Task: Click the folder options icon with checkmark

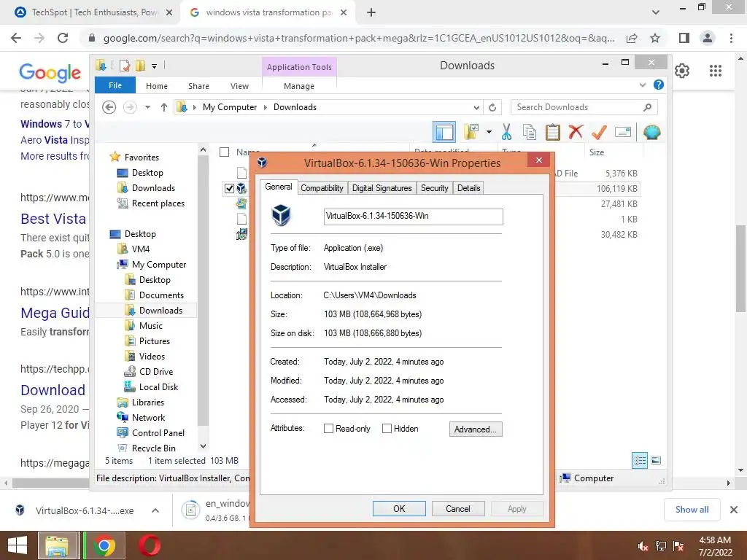Action: tap(471, 132)
